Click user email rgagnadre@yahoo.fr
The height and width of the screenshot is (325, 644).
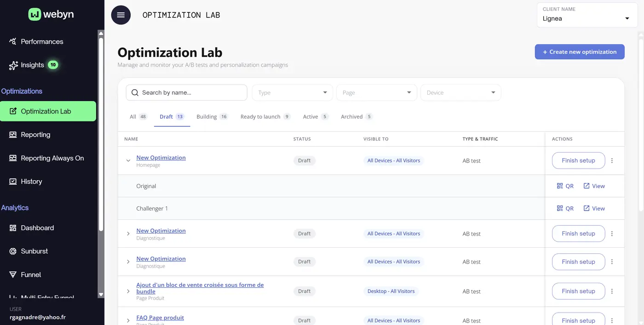[x=38, y=317]
